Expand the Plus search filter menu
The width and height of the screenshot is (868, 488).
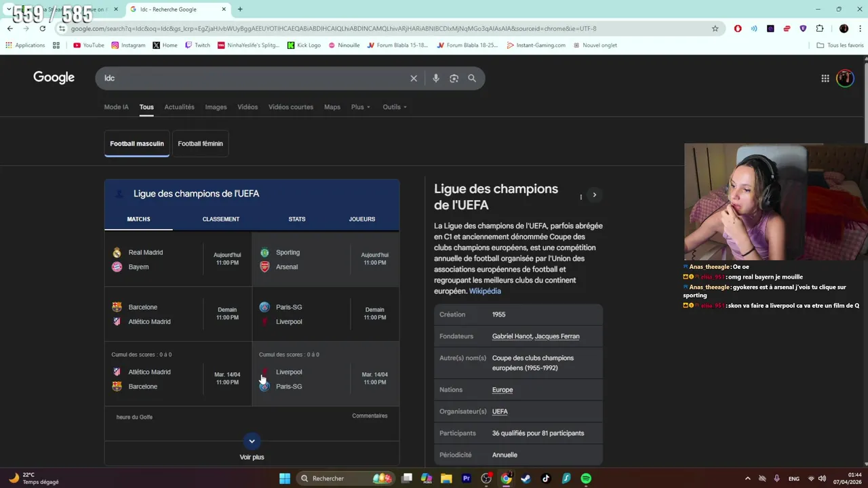(x=361, y=107)
